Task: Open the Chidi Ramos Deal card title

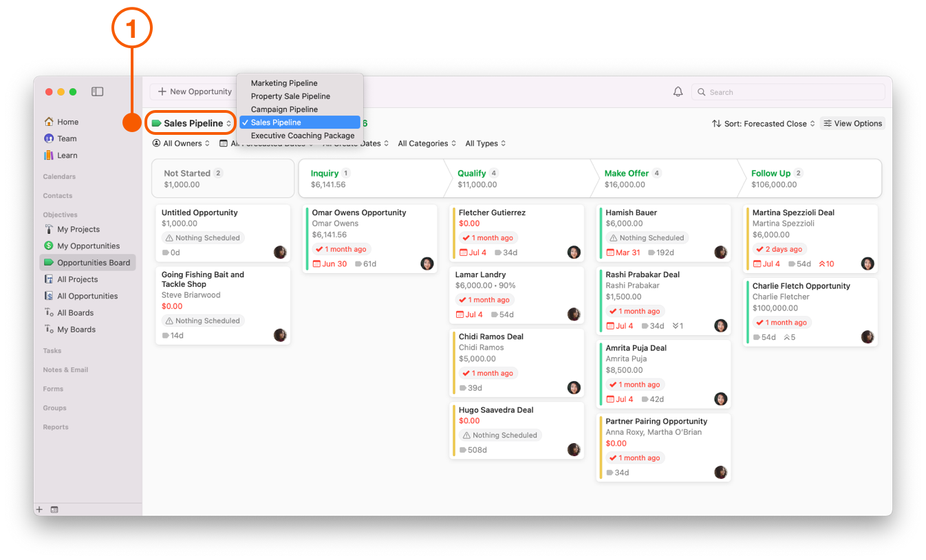Action: [491, 336]
